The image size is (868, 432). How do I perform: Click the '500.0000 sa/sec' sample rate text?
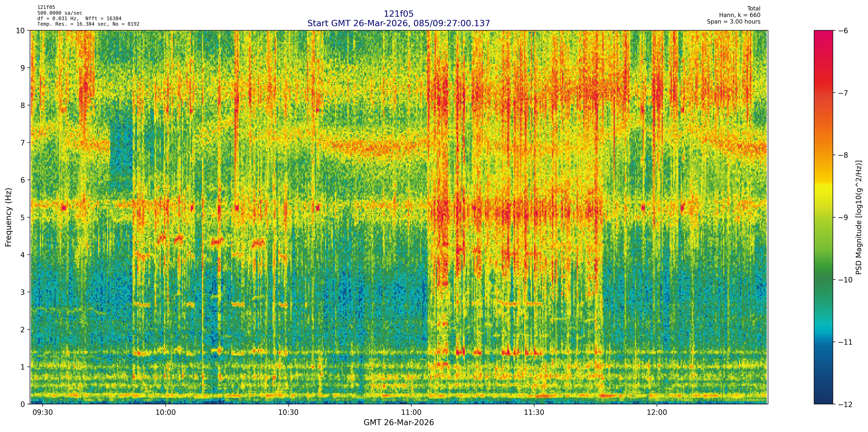coord(60,13)
